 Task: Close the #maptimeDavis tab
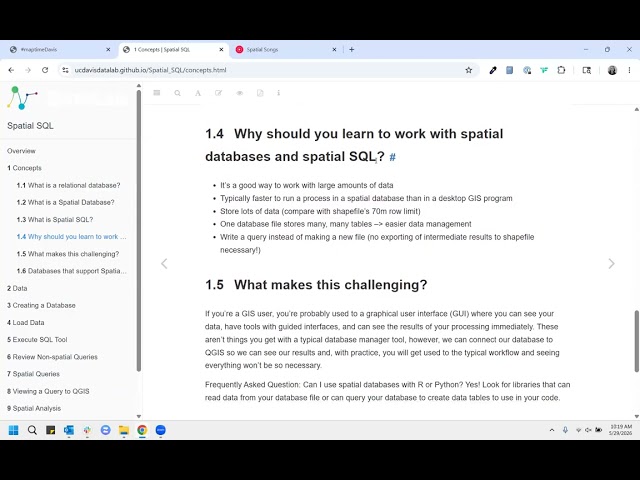(x=108, y=49)
